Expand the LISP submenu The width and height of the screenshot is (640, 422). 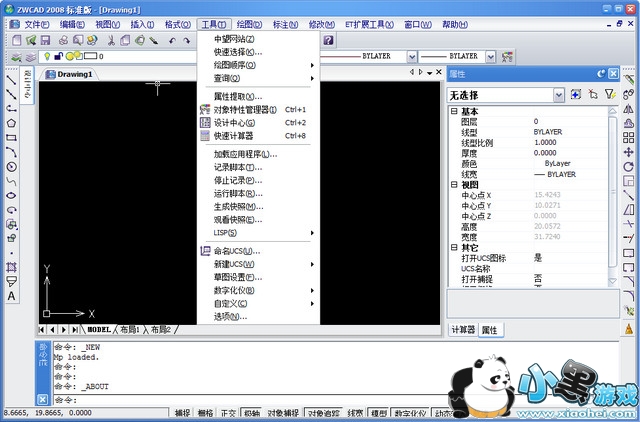tap(258, 233)
